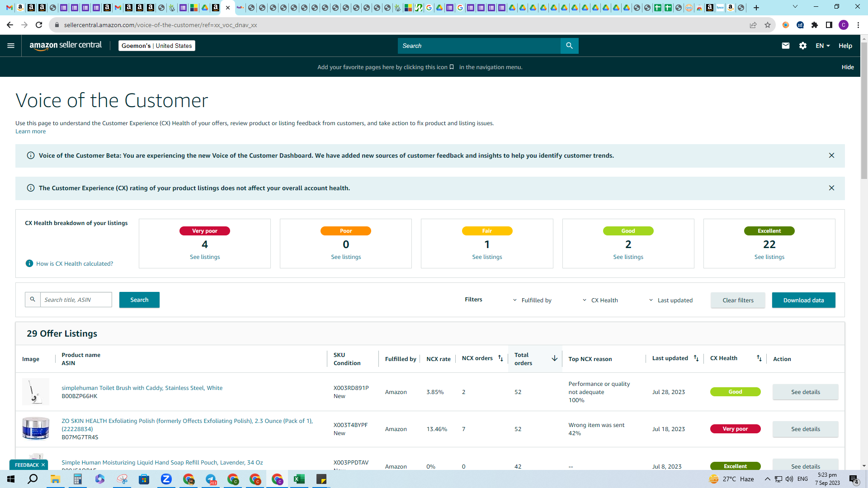Open Simple Human Liquid Hand Soap link
868x488 pixels.
162,462
